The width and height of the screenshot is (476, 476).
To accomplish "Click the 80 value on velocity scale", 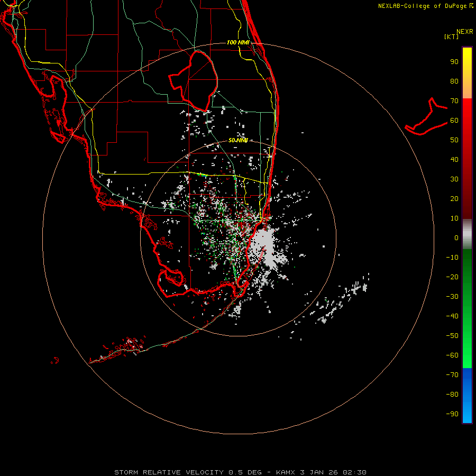I will click(454, 81).
